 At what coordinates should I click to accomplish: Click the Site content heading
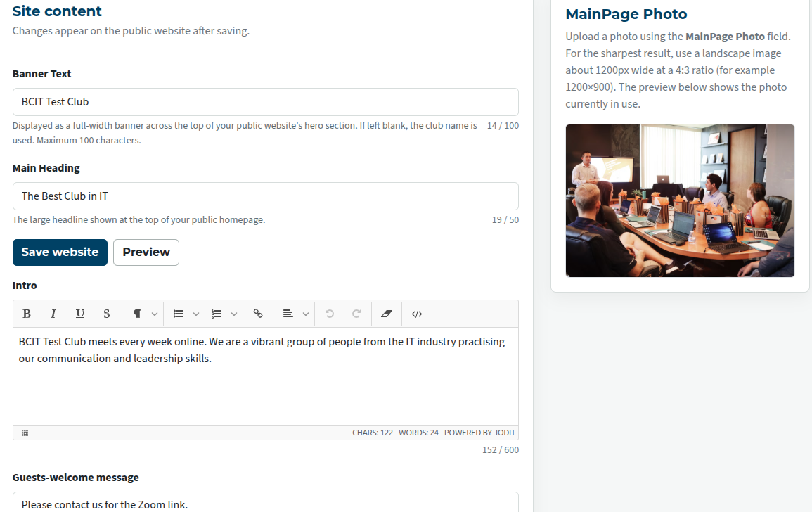point(57,11)
